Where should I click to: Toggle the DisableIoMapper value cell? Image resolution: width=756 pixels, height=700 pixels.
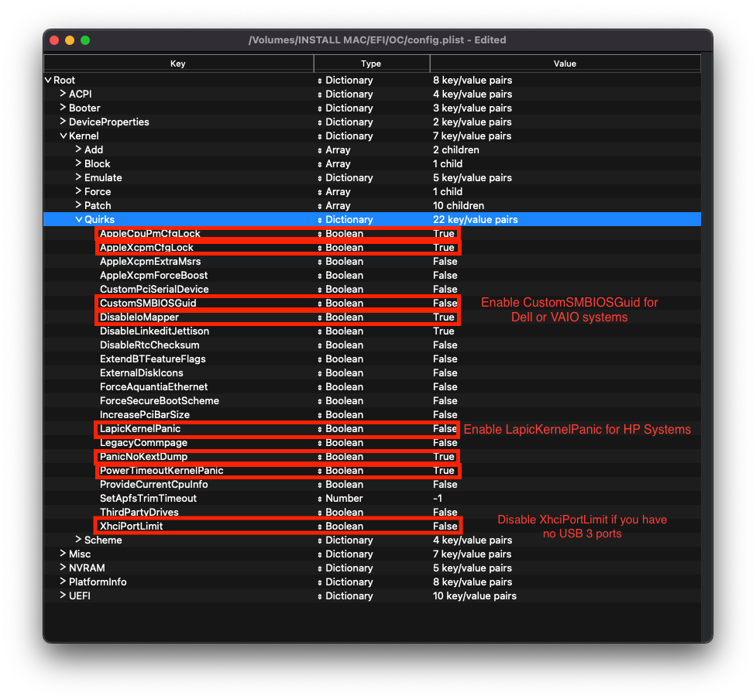(444, 317)
